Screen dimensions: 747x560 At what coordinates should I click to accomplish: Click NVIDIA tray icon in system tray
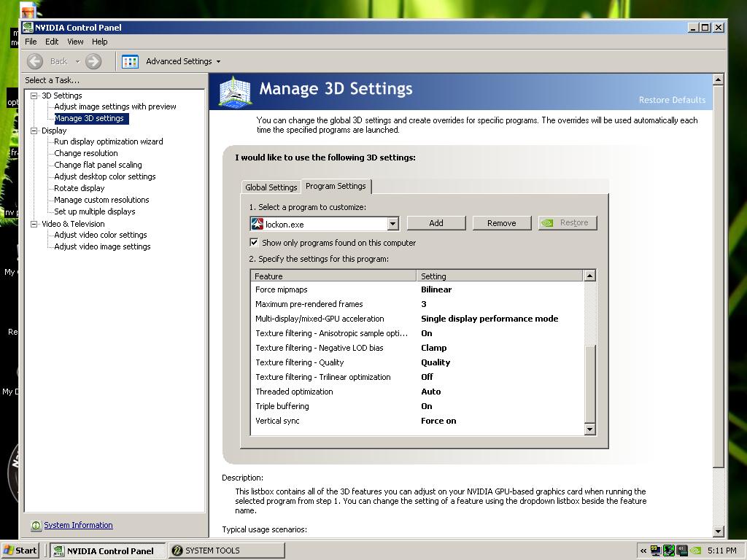pos(695,551)
